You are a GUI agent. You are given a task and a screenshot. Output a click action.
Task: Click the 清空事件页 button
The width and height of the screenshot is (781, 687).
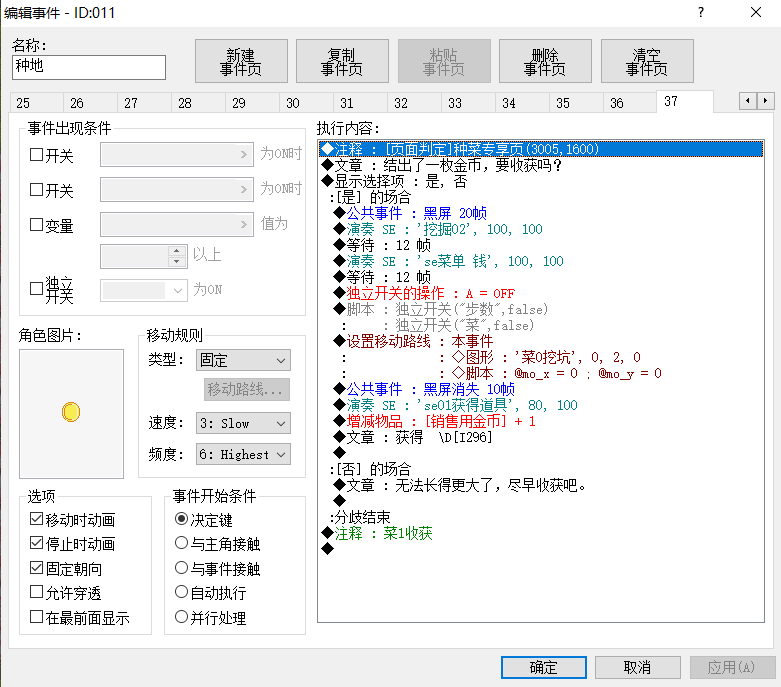click(647, 61)
